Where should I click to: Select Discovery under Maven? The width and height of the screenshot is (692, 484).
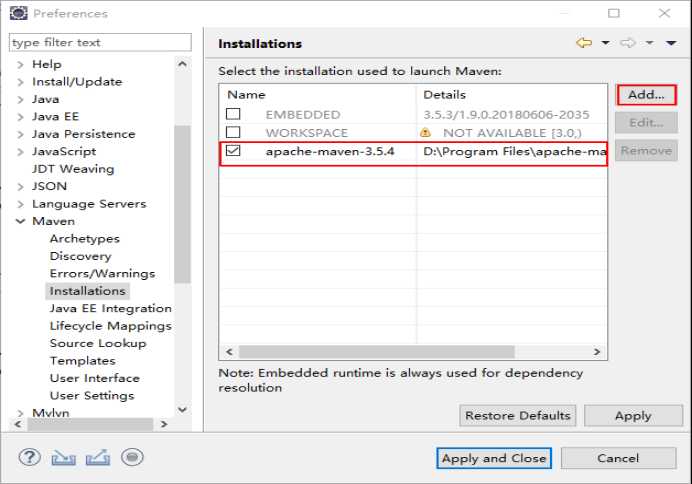[80, 256]
